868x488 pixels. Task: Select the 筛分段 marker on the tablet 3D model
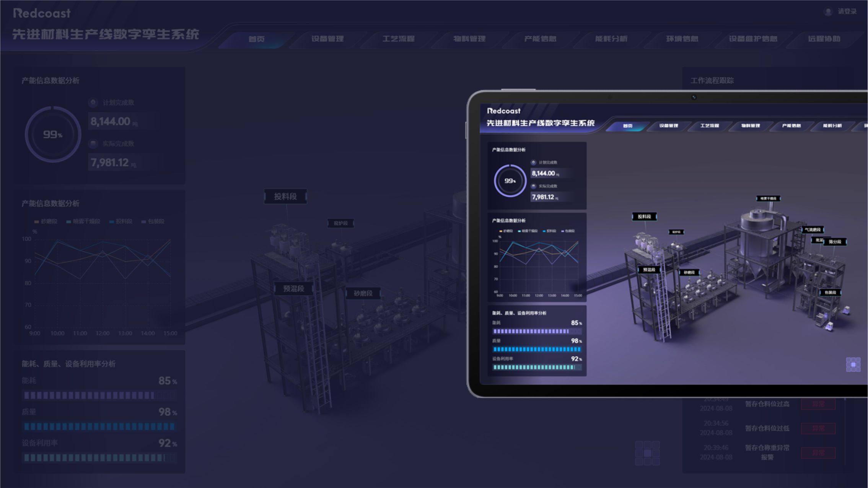click(x=835, y=242)
